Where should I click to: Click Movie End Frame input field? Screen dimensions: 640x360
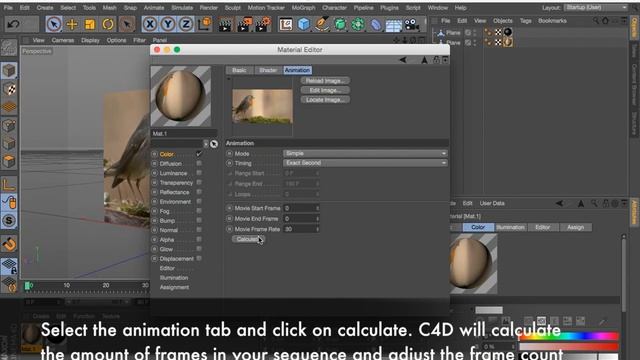point(301,219)
